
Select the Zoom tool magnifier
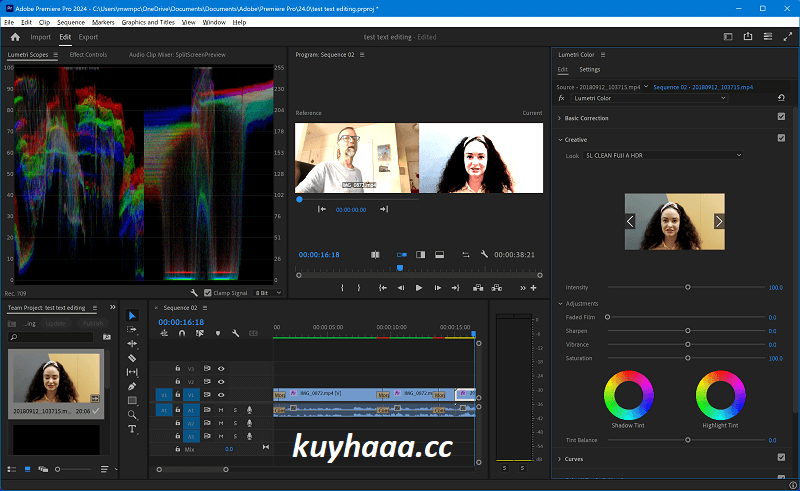point(132,414)
